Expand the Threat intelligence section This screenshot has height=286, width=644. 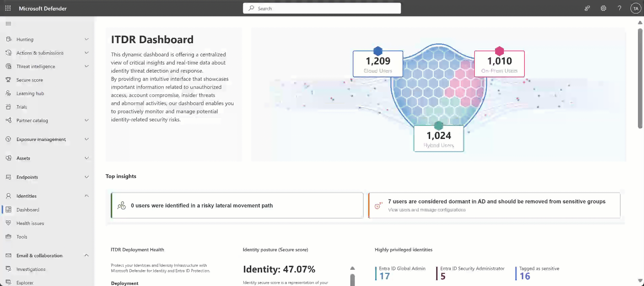pyautogui.click(x=87, y=66)
